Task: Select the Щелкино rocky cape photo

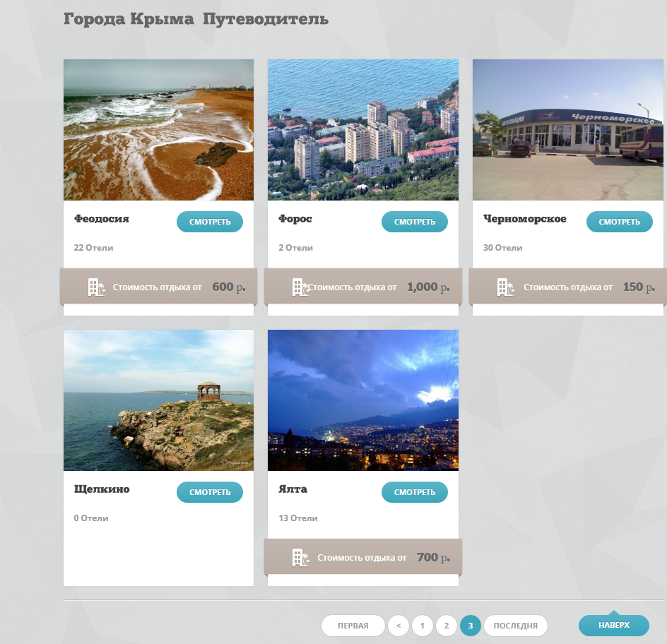Action: pyautogui.click(x=158, y=400)
